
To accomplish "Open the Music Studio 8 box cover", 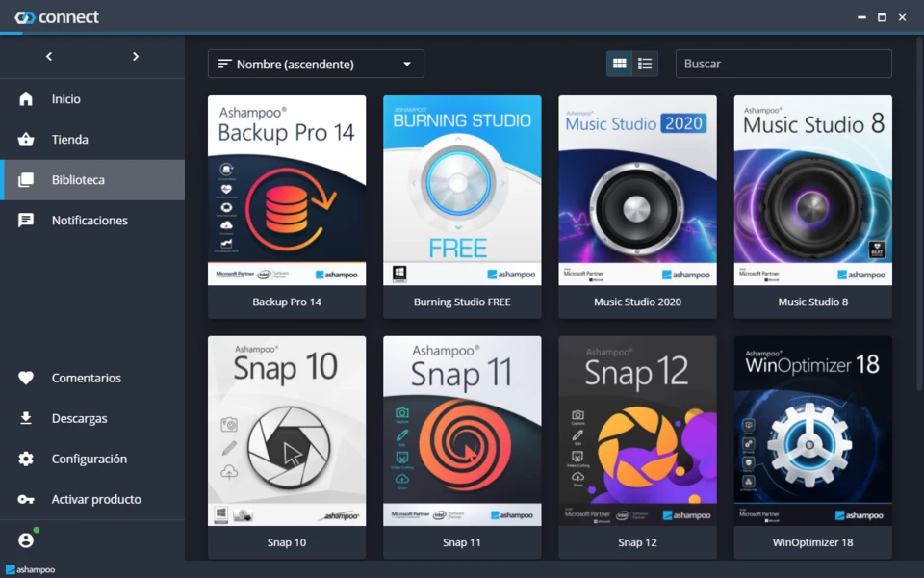I will pyautogui.click(x=812, y=191).
